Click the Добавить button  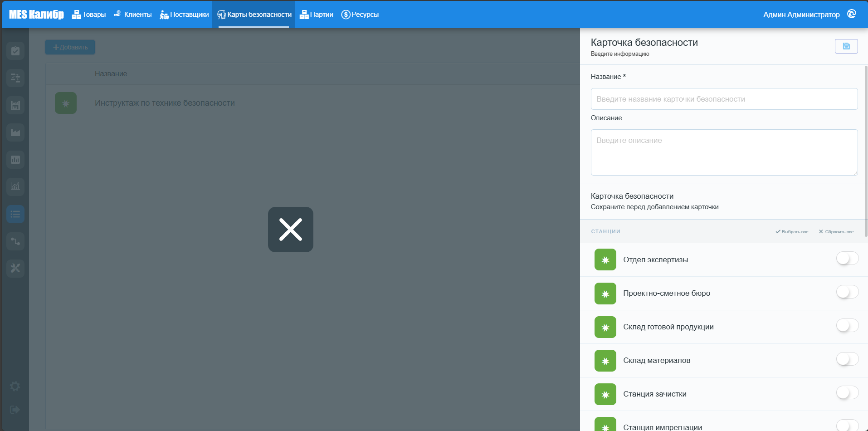[70, 47]
